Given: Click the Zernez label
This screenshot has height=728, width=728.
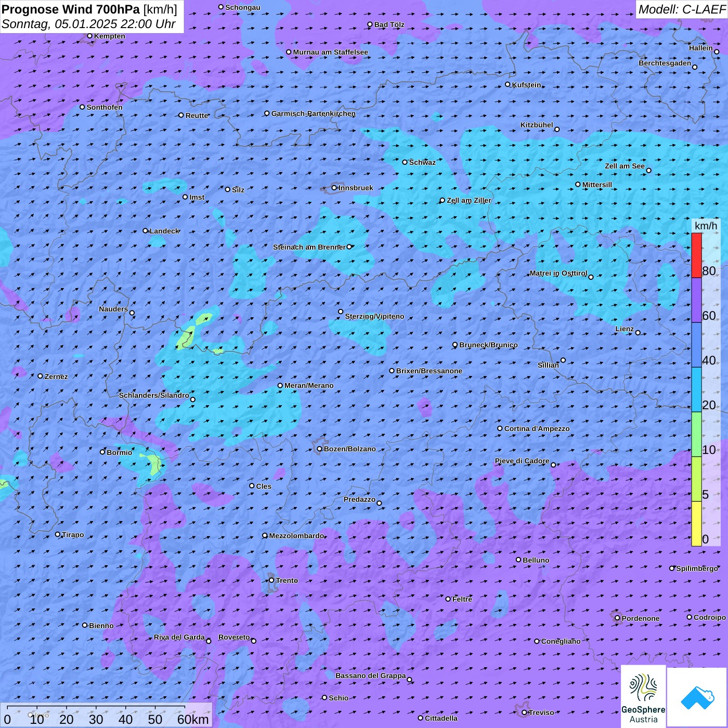Looking at the screenshot, I should tap(56, 376).
